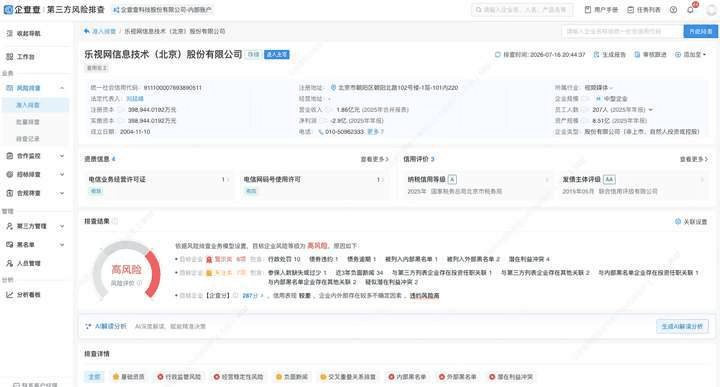
Task: Select 批量排查 in sidebar submenu
Action: coord(28,122)
